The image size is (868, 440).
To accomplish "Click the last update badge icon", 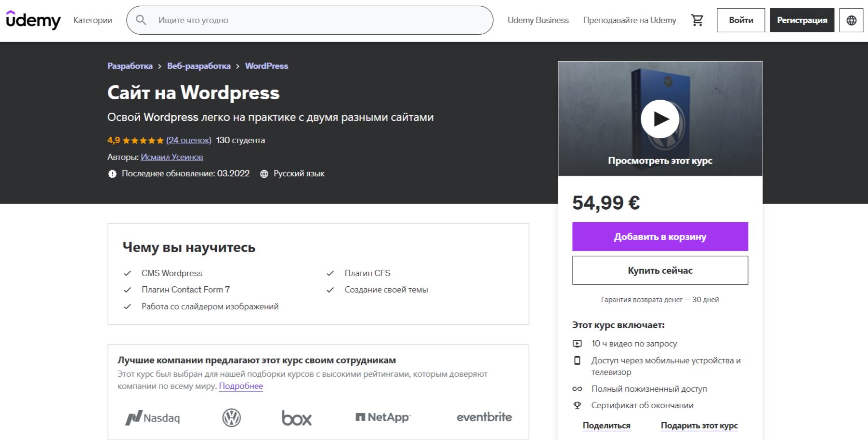I will 112,174.
